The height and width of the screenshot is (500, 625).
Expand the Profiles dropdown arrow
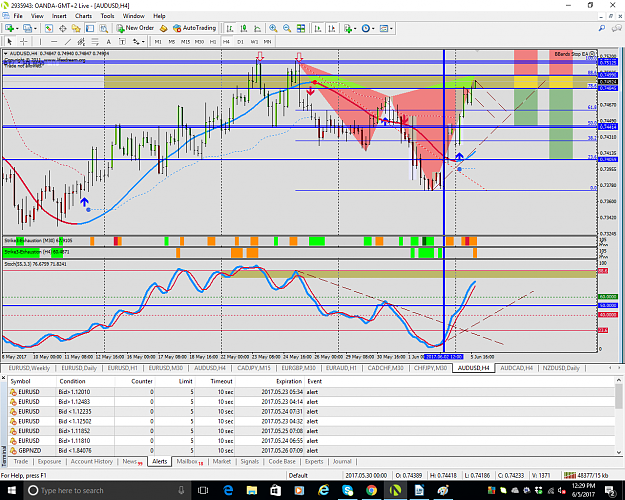(35, 29)
